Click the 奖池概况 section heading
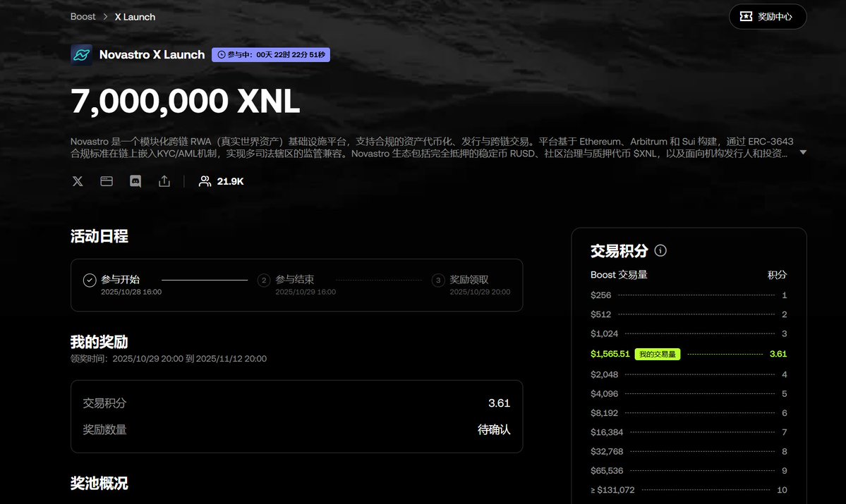Viewport: 846px width, 504px height. [99, 483]
